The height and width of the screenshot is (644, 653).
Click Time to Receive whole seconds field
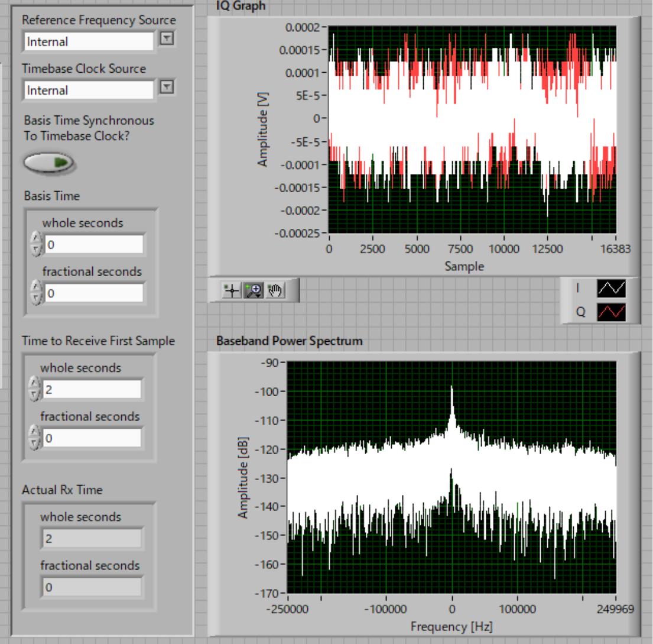(x=92, y=389)
